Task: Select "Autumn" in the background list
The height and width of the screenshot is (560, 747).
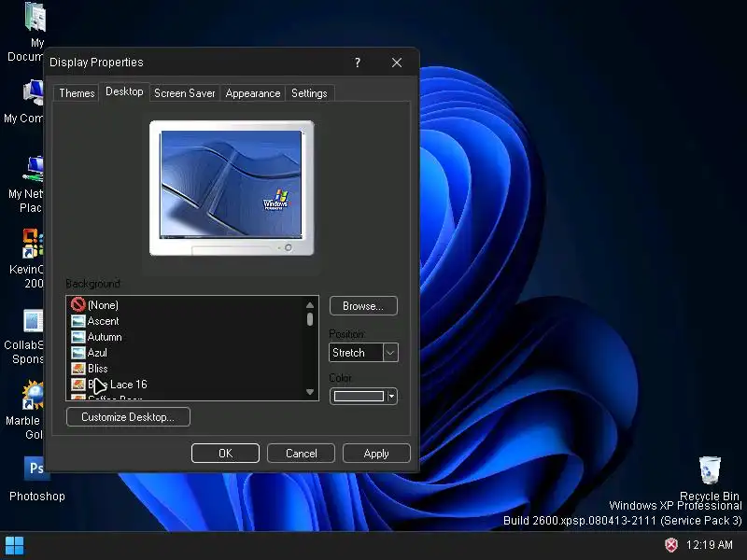Action: (105, 337)
